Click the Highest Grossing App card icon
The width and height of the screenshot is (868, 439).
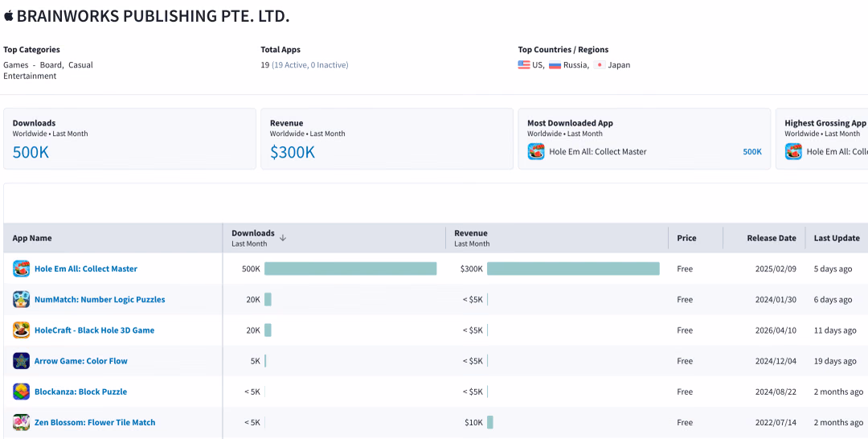(793, 152)
